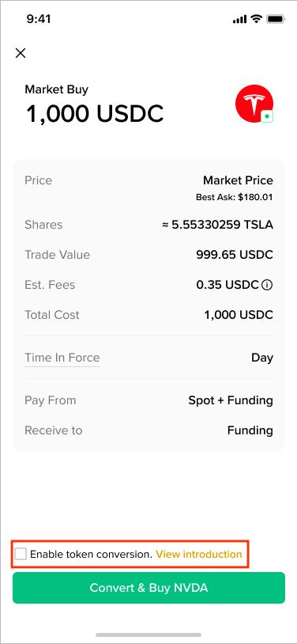The width and height of the screenshot is (297, 644).
Task: Tap the cellular signal bars icon
Action: pyautogui.click(x=239, y=19)
